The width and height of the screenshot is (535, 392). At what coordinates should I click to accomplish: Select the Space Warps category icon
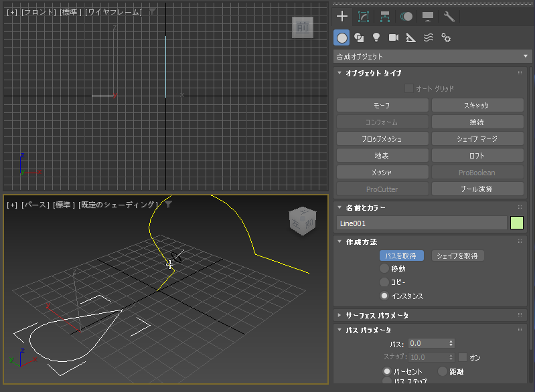(429, 37)
